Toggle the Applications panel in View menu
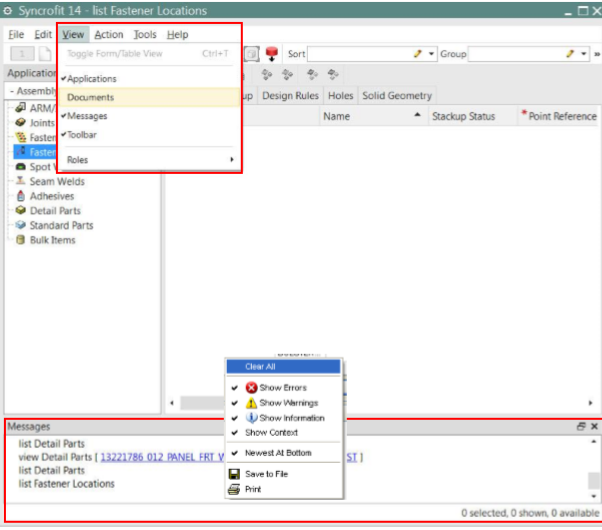Screen dimensions: 602x530 (x=149, y=79)
